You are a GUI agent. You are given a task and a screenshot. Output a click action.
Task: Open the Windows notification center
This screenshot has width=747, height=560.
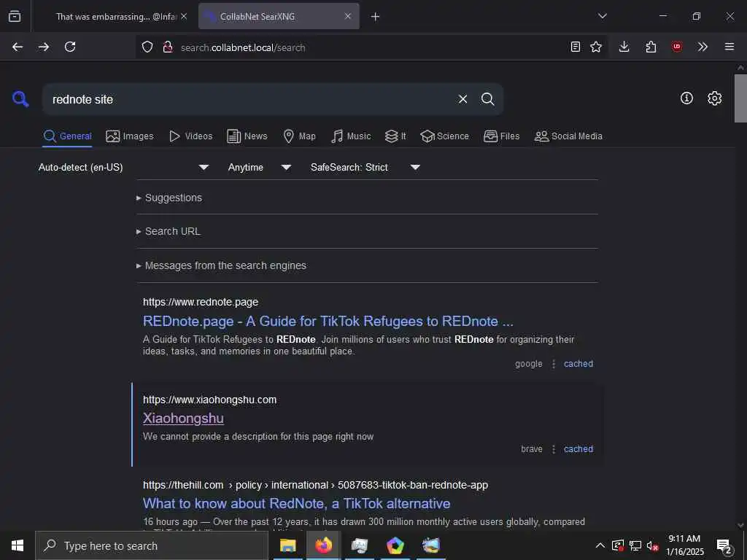point(724,547)
